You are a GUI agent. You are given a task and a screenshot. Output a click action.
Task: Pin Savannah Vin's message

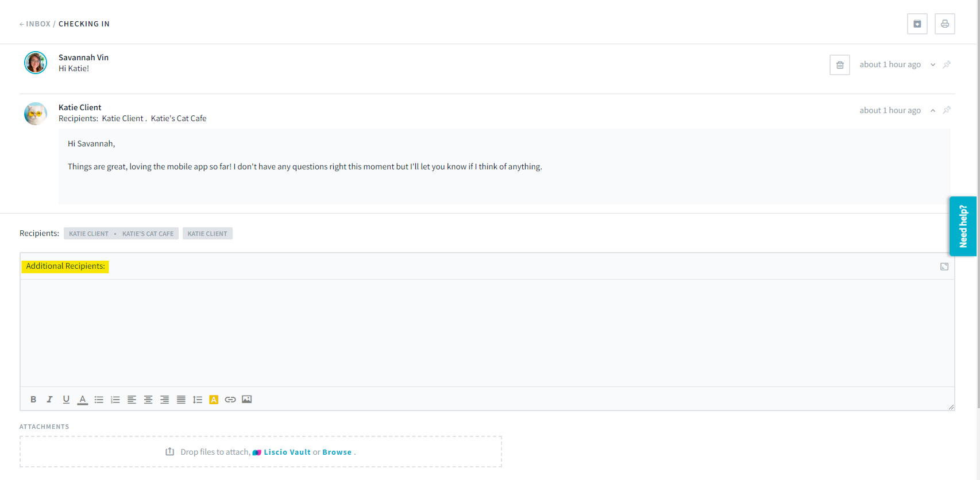947,64
